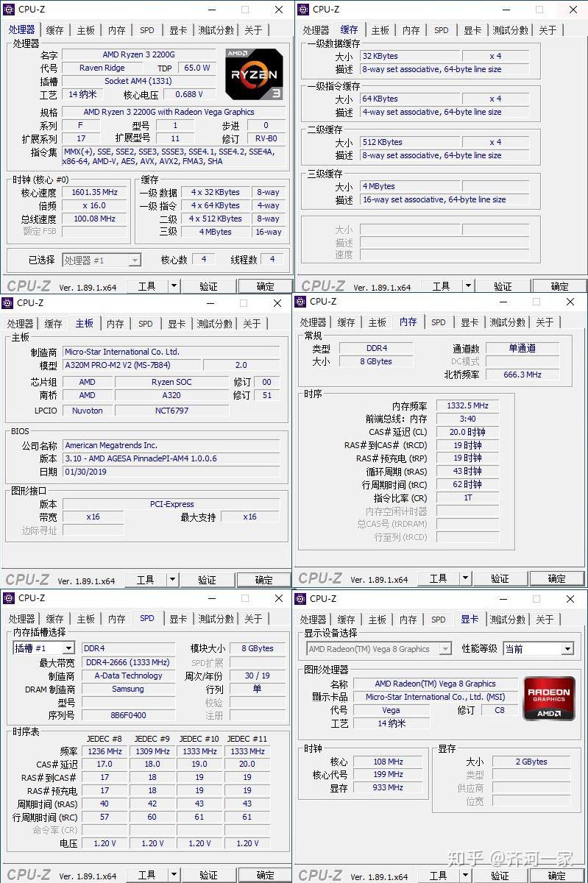This screenshot has height=883, width=588.
Task: Click 验证 button in the graphics window
Action: [500, 876]
